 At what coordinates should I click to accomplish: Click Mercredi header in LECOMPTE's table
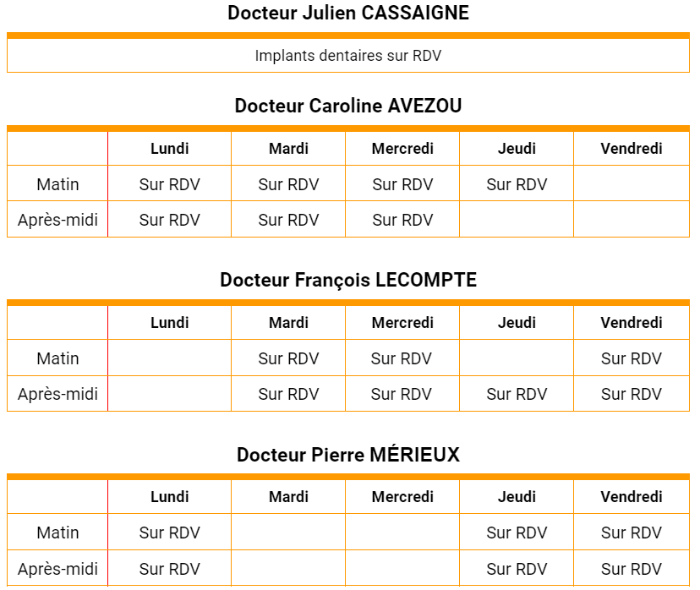(x=402, y=323)
